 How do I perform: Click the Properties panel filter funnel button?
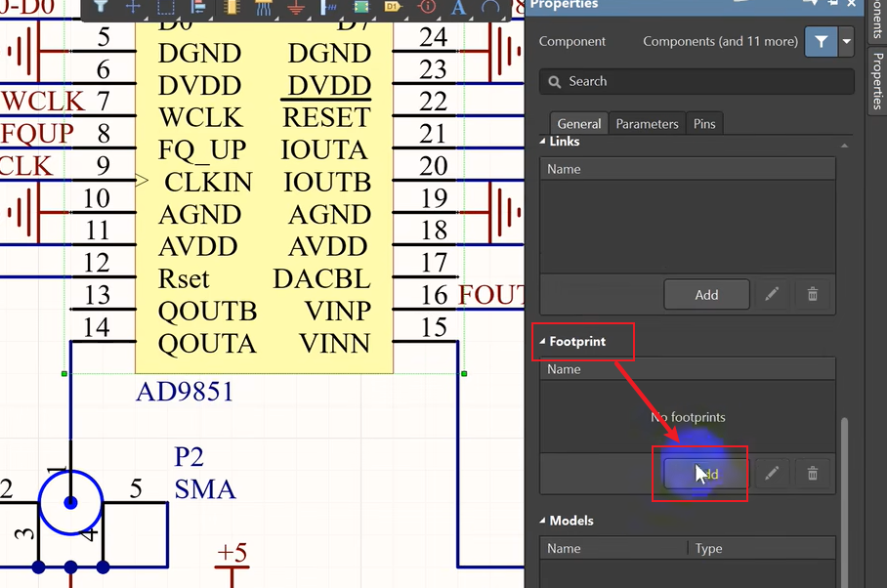pyautogui.click(x=822, y=41)
